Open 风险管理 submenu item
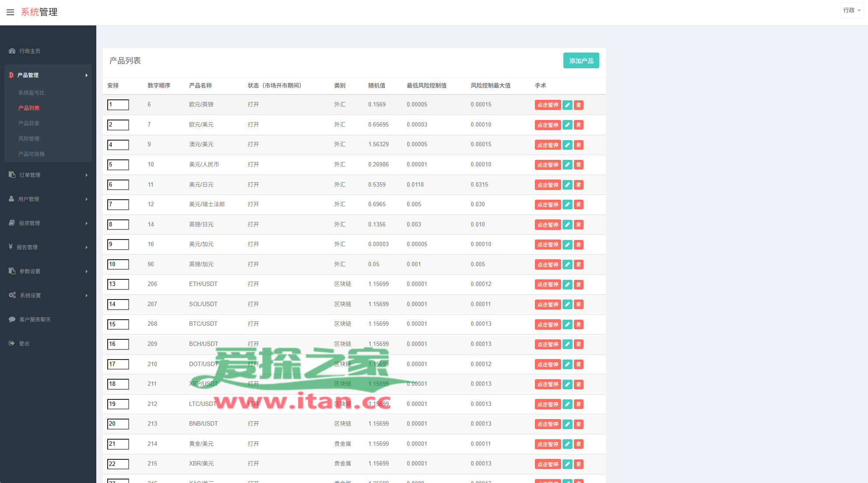Screen dimensions: 868x483 tap(29, 138)
